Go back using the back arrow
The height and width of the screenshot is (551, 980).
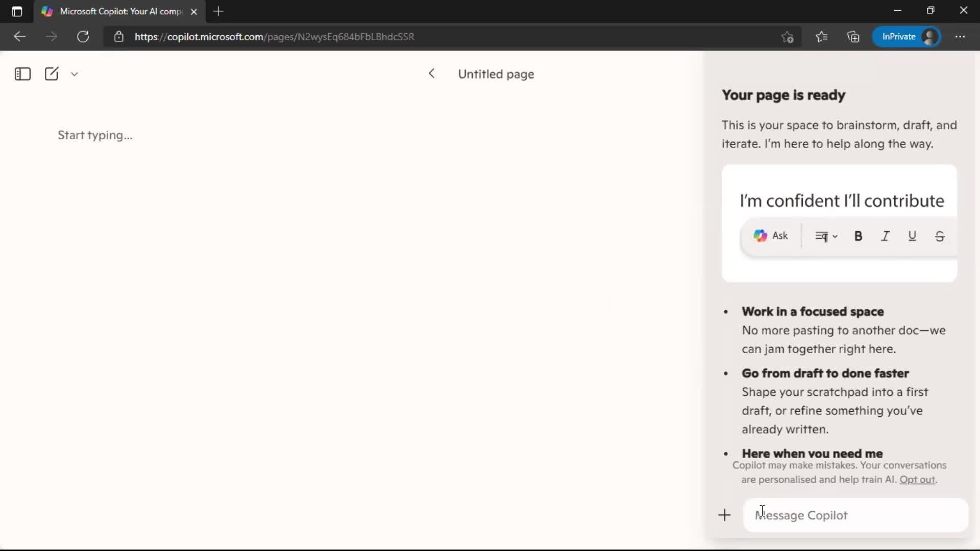click(19, 36)
